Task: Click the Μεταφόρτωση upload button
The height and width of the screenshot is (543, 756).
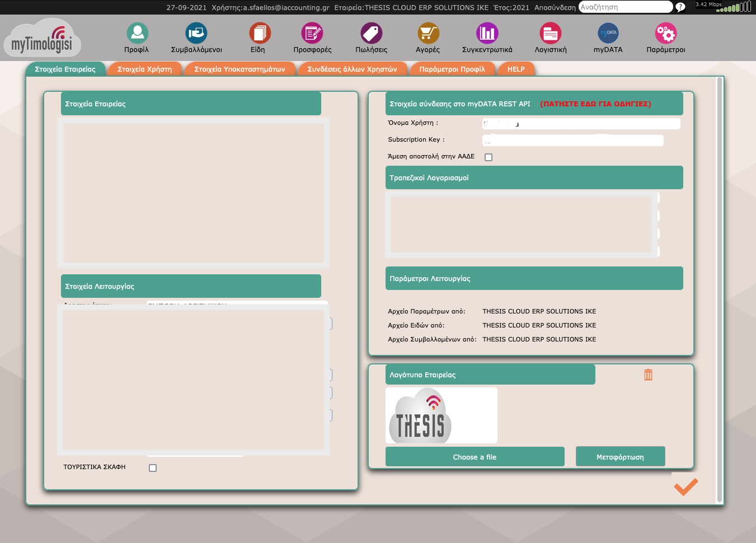Action: (x=620, y=457)
